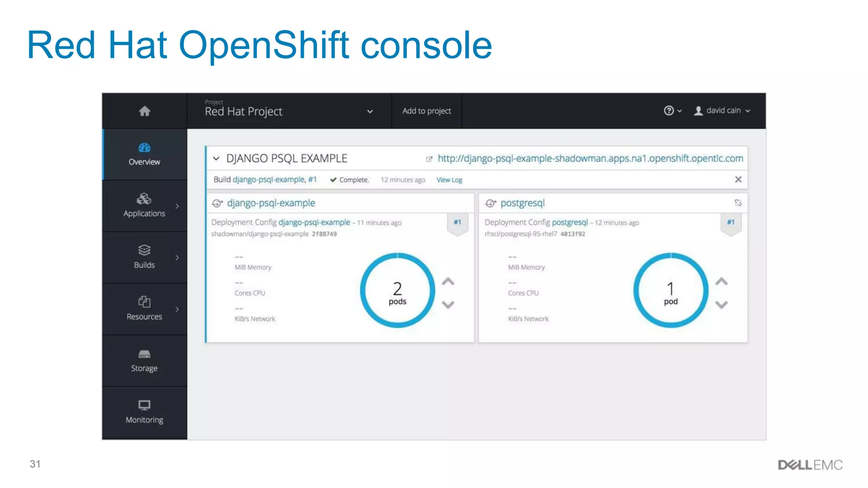Open the Storage sidebar section
Screen dimensions: 868x488
tap(145, 361)
